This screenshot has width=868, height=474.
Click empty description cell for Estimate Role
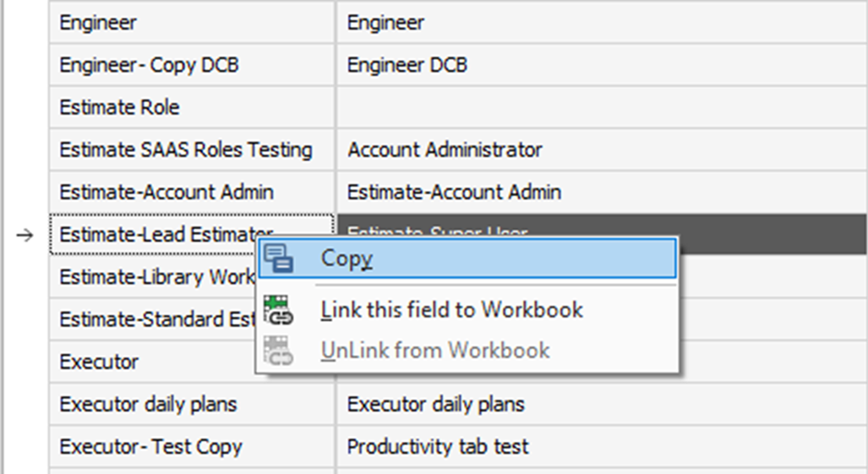(x=592, y=107)
